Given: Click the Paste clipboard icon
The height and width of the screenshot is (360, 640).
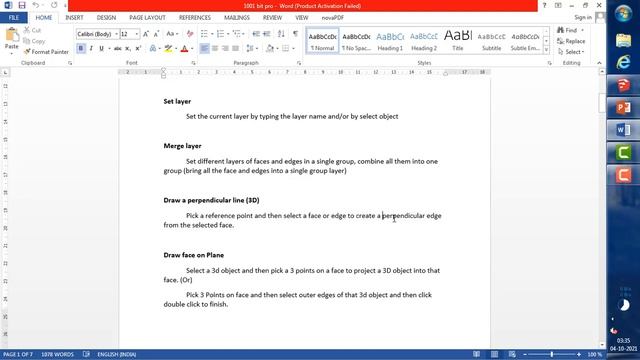Looking at the screenshot, I should coord(11,35).
